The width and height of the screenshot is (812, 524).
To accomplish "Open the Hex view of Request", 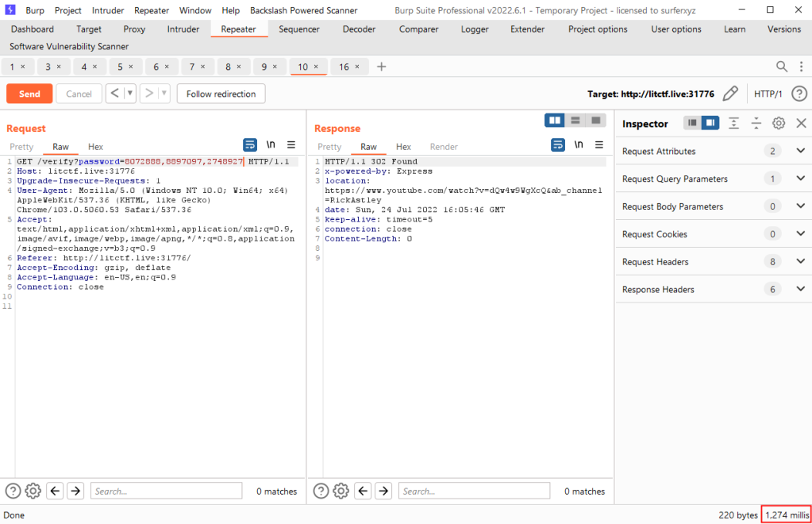I will point(95,147).
